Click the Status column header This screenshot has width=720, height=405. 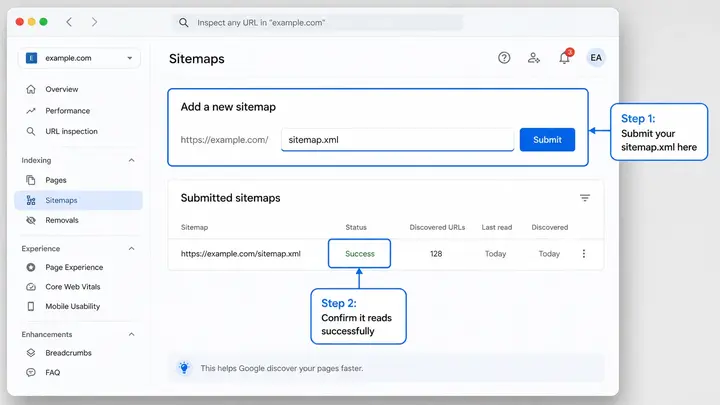point(356,227)
